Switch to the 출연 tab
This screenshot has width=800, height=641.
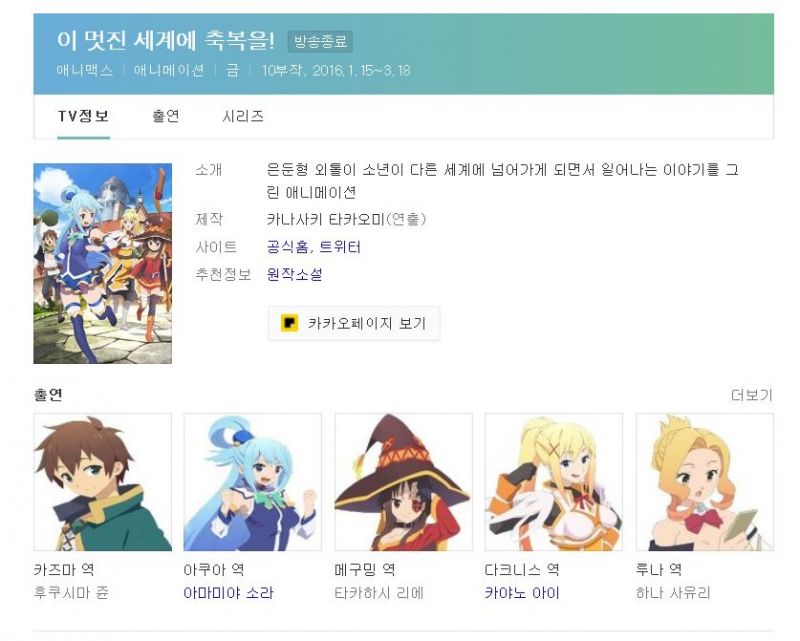coord(166,116)
